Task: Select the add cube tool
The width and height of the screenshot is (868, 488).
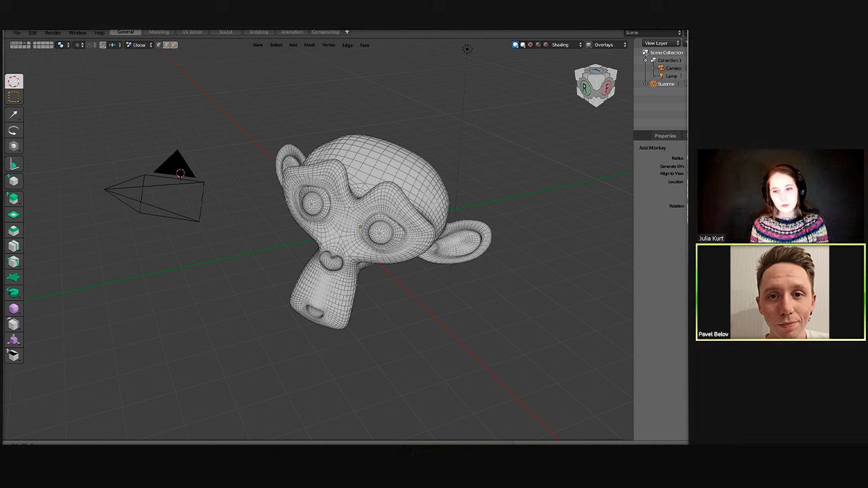Action: 14,180
